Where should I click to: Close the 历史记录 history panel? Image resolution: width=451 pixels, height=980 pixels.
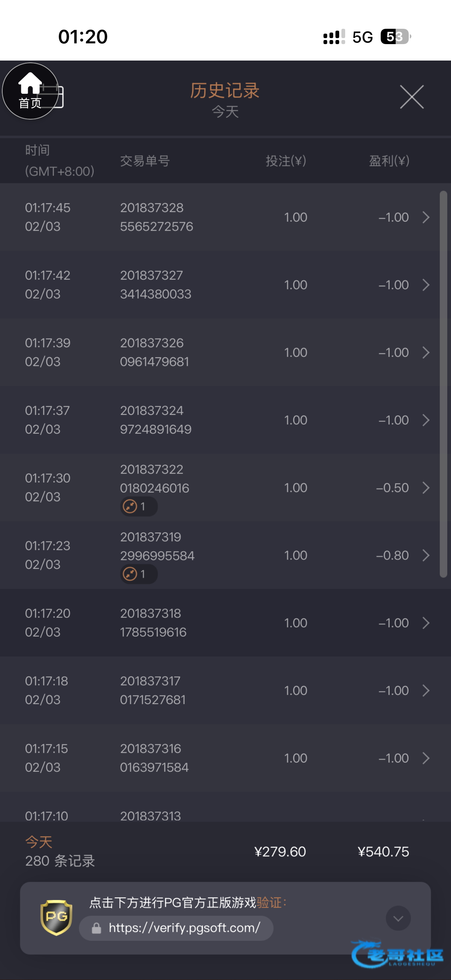pos(411,97)
